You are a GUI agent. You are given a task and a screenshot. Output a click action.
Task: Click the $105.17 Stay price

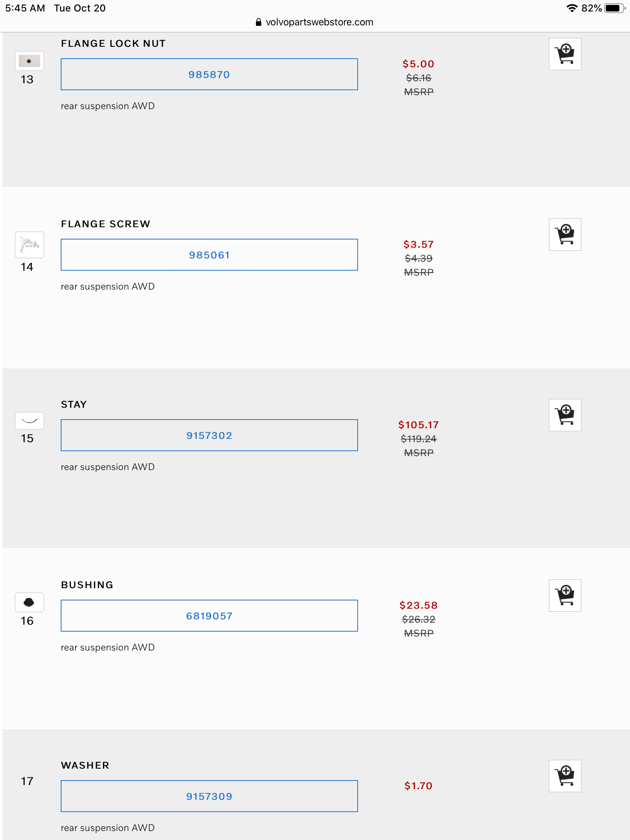418,425
